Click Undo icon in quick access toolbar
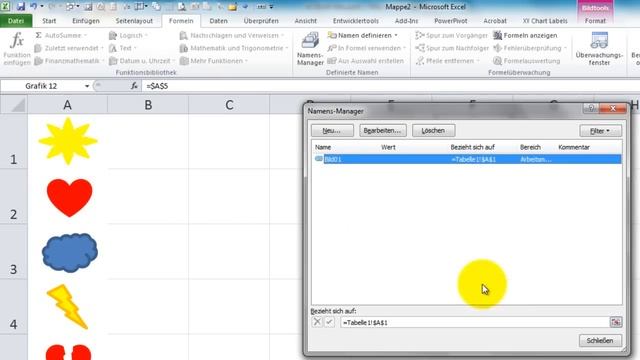 pyautogui.click(x=33, y=7)
